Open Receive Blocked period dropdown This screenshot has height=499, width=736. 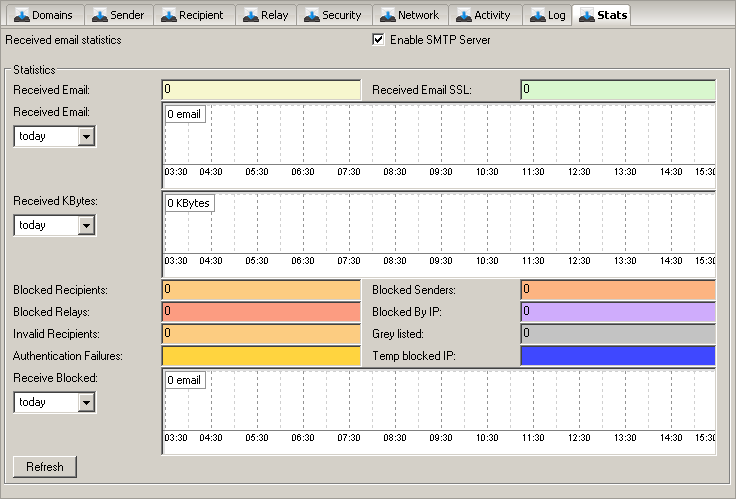[x=86, y=402]
